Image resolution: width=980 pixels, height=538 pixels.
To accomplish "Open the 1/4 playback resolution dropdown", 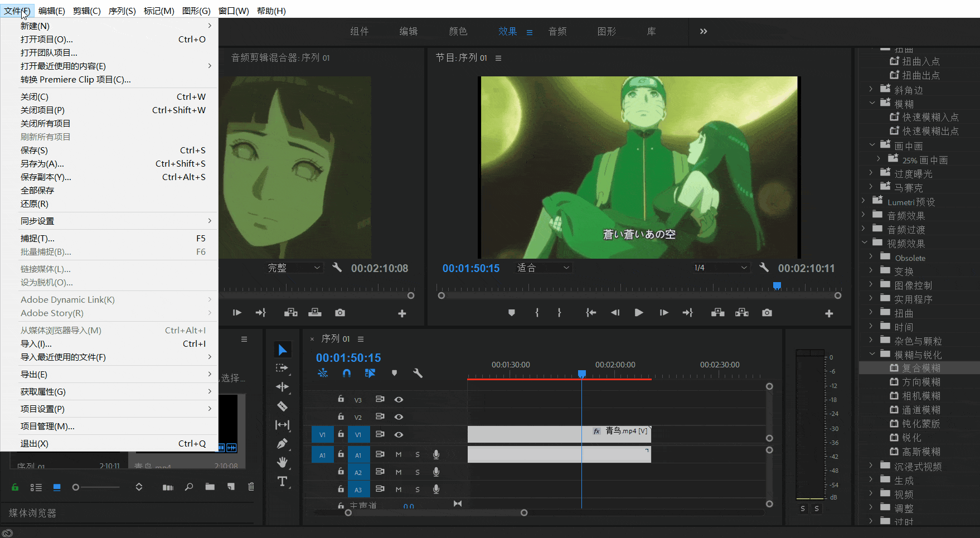I will [721, 268].
